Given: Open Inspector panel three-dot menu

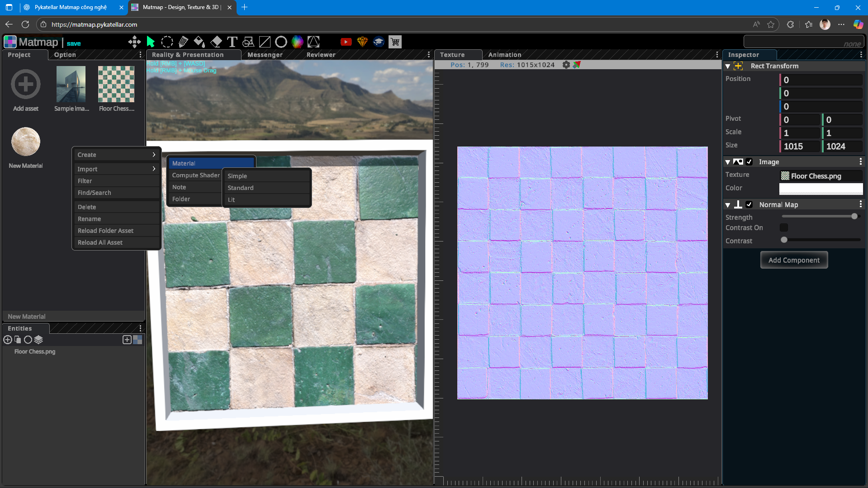Looking at the screenshot, I should [861, 55].
